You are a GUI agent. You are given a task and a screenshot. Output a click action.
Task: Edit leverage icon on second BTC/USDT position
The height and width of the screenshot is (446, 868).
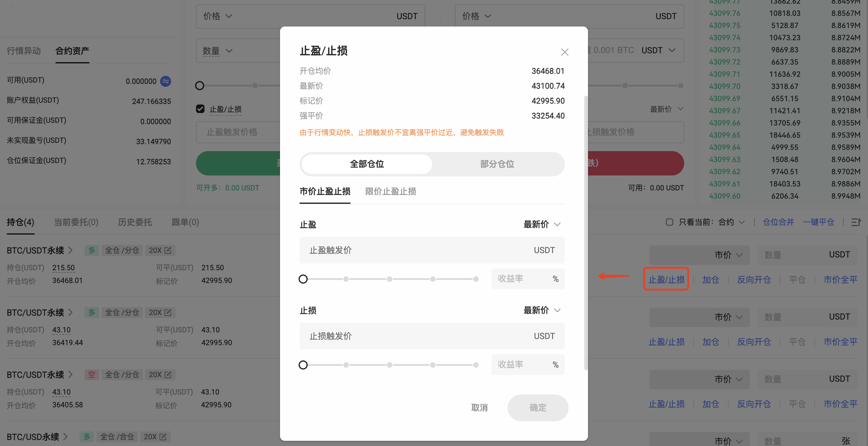point(168,312)
